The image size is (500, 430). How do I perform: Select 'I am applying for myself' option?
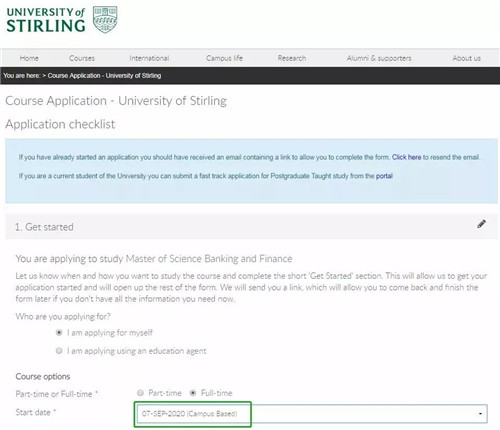pyautogui.click(x=59, y=333)
